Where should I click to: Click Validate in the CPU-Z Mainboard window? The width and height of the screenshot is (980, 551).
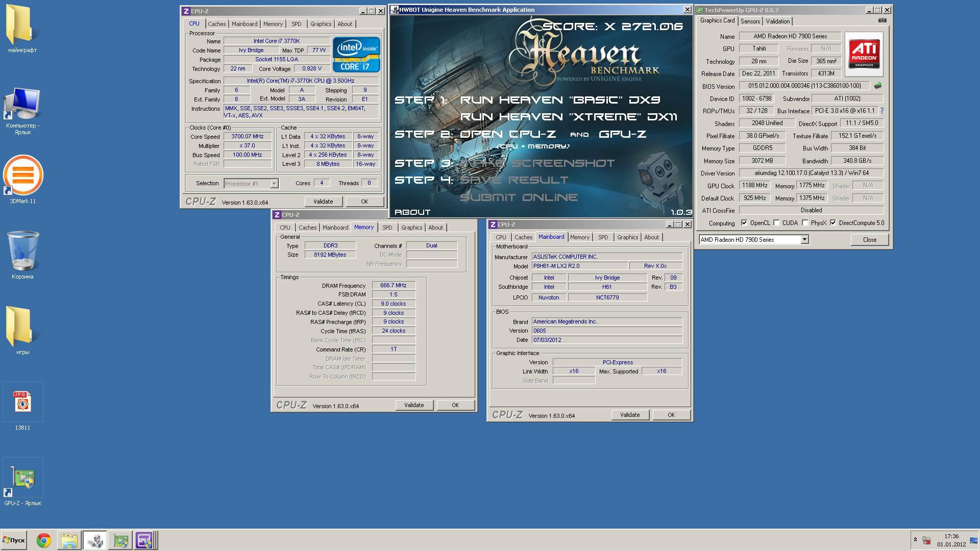pyautogui.click(x=630, y=415)
